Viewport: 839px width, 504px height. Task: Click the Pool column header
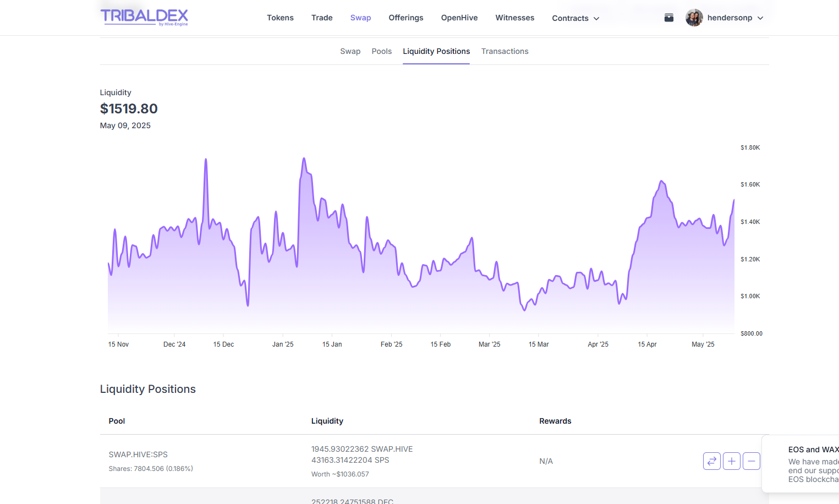[x=117, y=421]
